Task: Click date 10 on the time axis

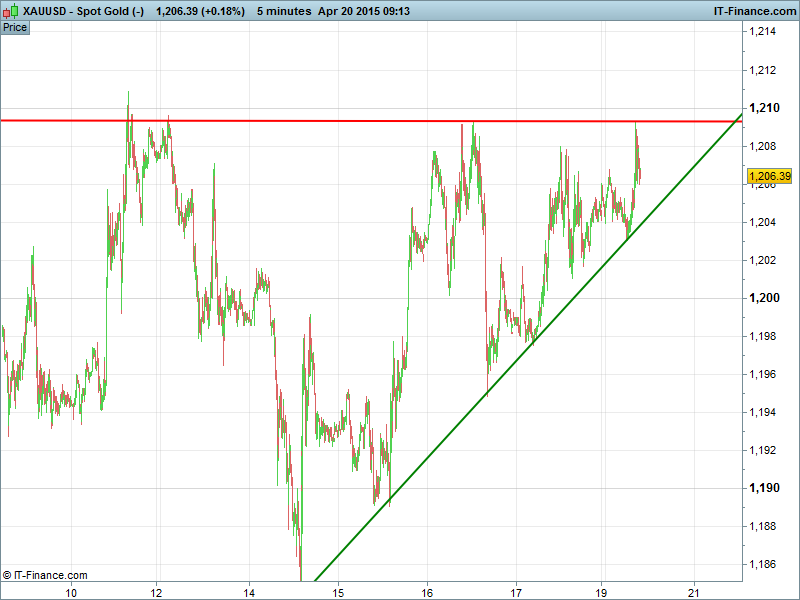Action: click(71, 591)
